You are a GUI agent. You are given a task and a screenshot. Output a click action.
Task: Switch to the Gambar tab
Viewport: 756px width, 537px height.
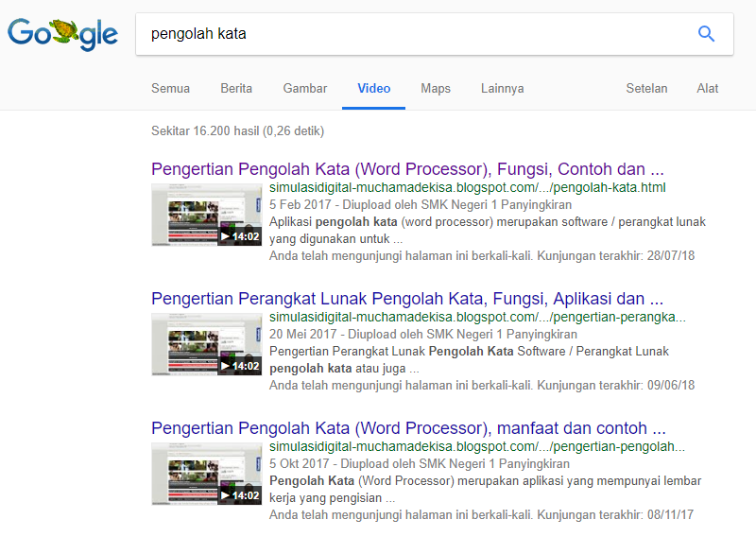[x=305, y=88]
